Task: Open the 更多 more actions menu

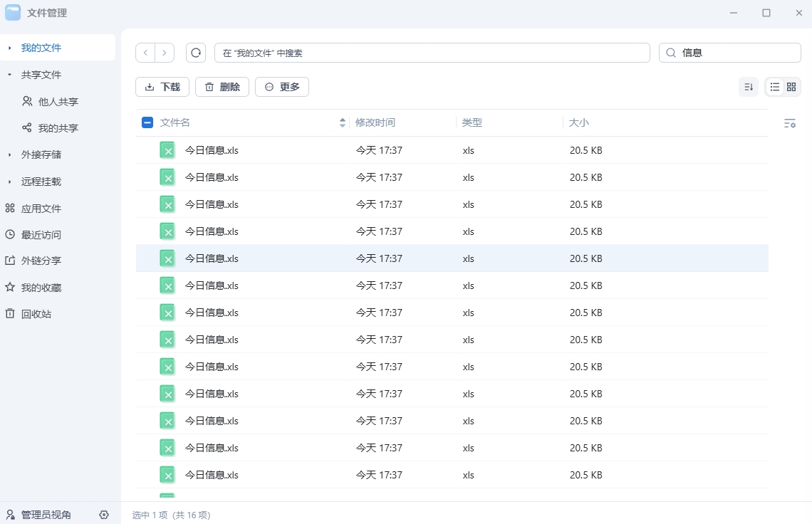Action: 282,87
